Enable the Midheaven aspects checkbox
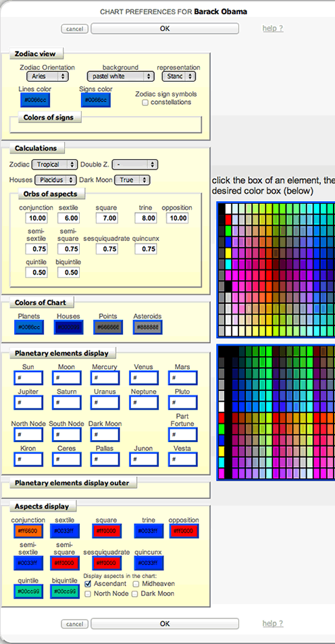 coord(136,584)
